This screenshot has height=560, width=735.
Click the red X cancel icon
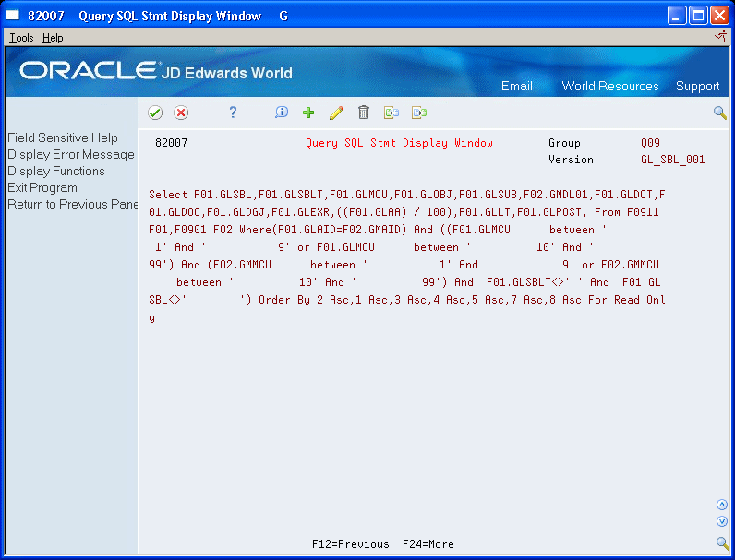tap(181, 113)
